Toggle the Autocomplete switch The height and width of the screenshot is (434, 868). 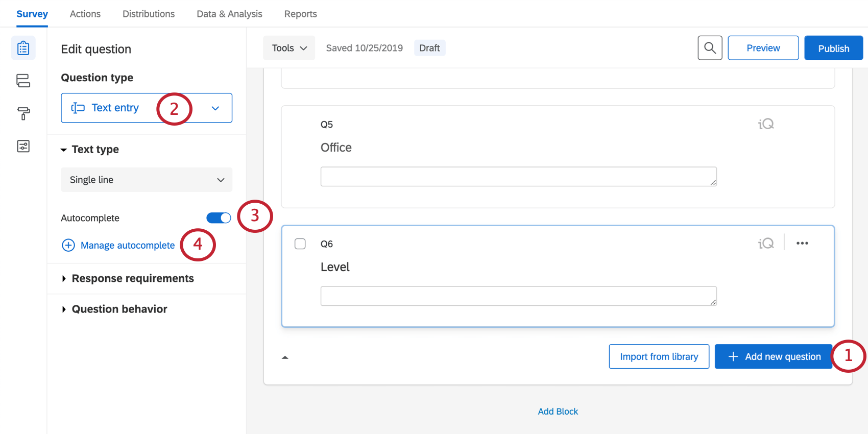pos(219,218)
